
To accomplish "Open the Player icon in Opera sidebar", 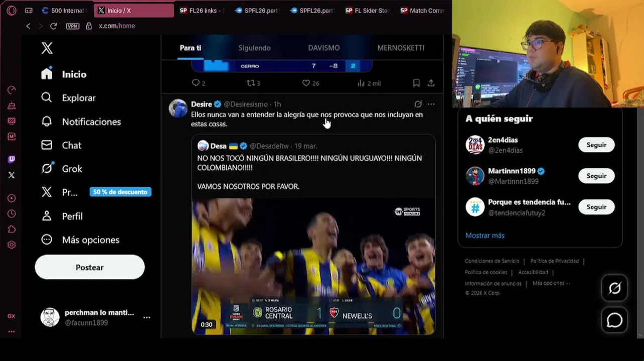I will click(12, 198).
